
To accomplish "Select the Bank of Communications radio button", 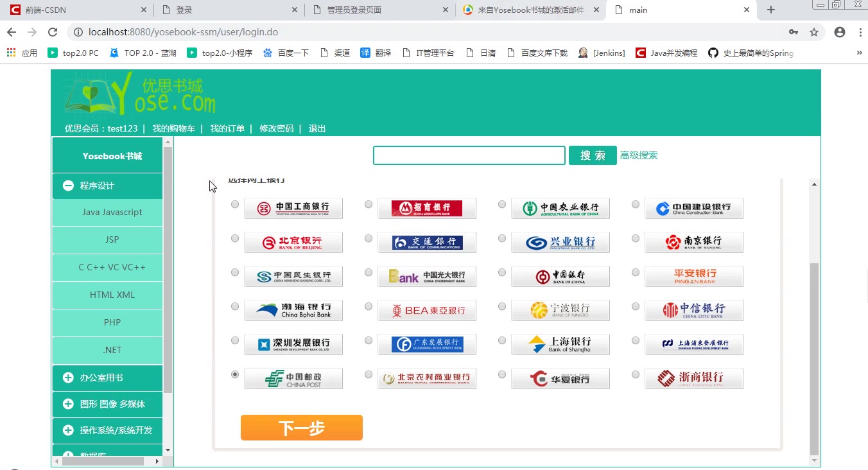I will 369,238.
